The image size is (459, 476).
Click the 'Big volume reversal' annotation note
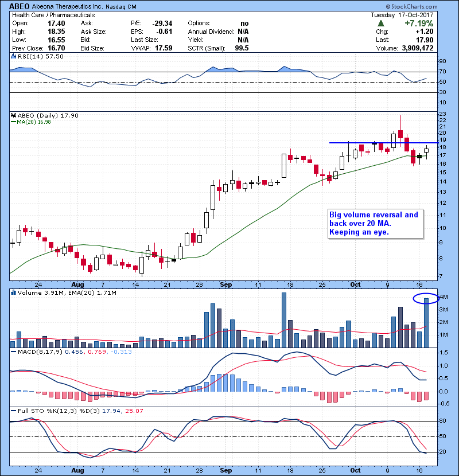pyautogui.click(x=375, y=224)
